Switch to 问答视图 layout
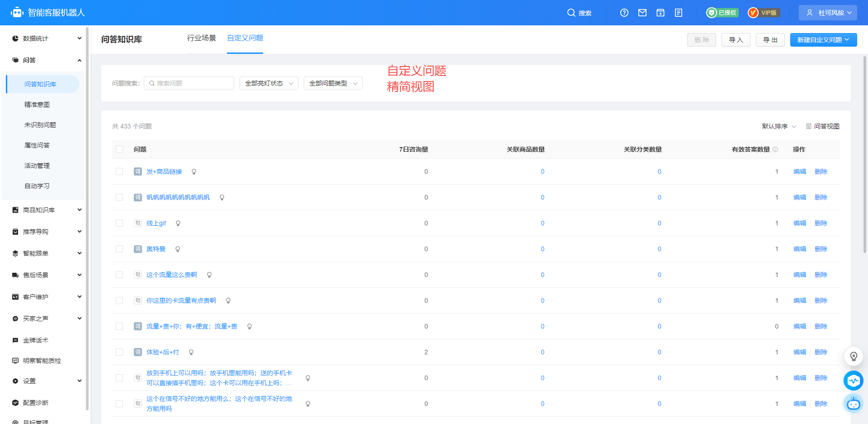Screen dimensions: 868x424 (823, 126)
